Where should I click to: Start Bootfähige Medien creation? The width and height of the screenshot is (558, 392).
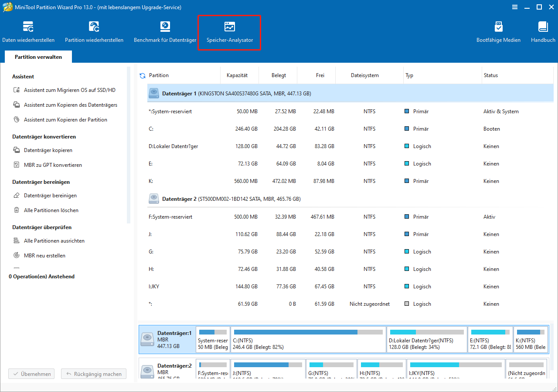(x=498, y=30)
